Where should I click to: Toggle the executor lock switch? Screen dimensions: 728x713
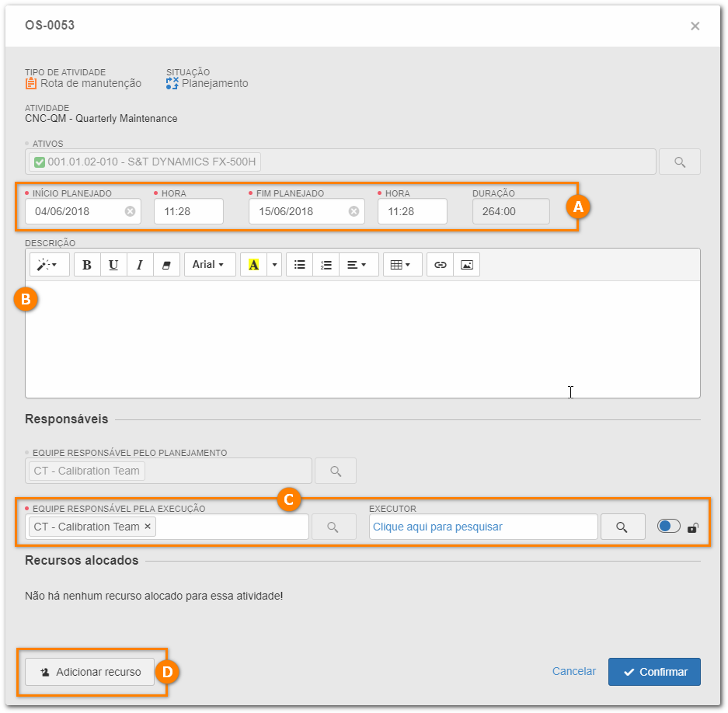[x=669, y=526]
